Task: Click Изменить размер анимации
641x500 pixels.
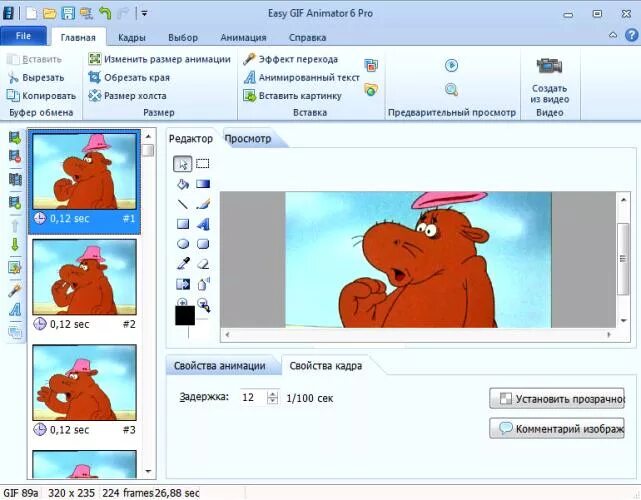Action: (159, 59)
